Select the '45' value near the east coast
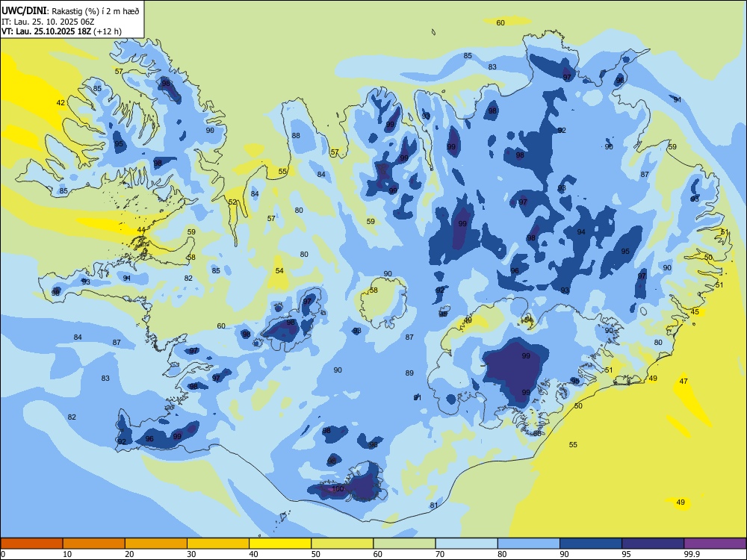This screenshot has width=747, height=560. (x=695, y=311)
